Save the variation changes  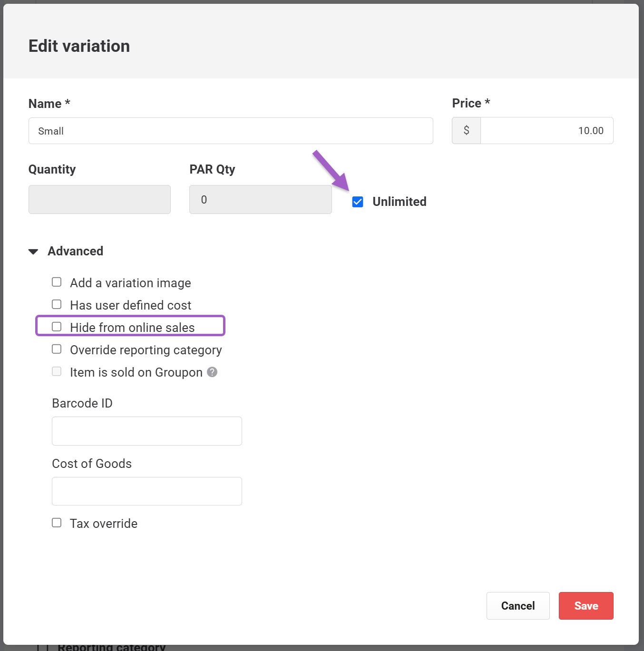point(586,606)
